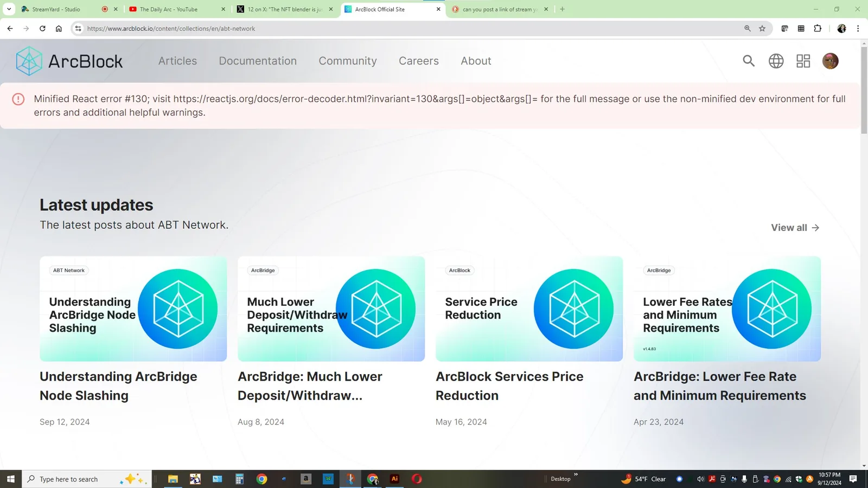Click the Windows 'Type here to search' box
The height and width of the screenshot is (488, 868).
[87, 479]
